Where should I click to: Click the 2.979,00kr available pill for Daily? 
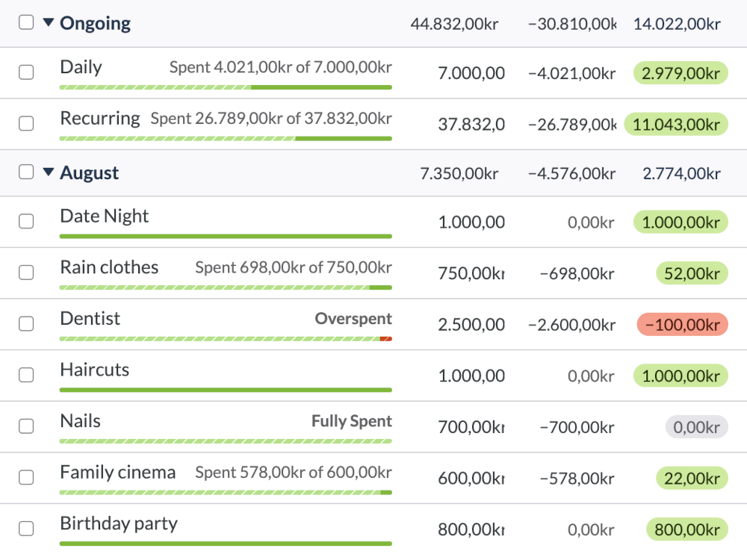click(x=681, y=72)
